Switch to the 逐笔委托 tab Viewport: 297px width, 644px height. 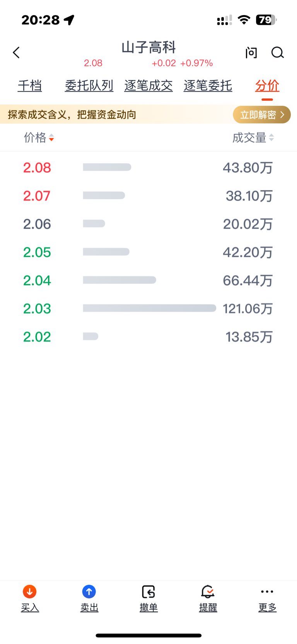pos(208,86)
